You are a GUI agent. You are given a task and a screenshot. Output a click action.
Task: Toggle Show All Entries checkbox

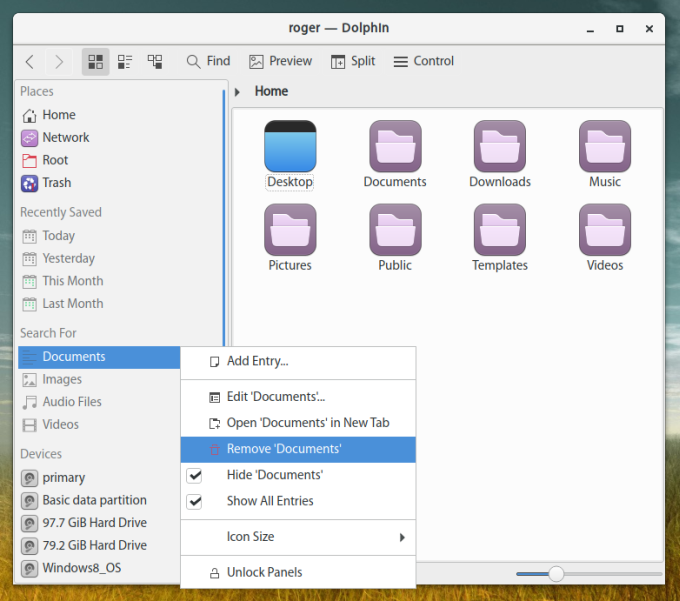pyautogui.click(x=195, y=502)
